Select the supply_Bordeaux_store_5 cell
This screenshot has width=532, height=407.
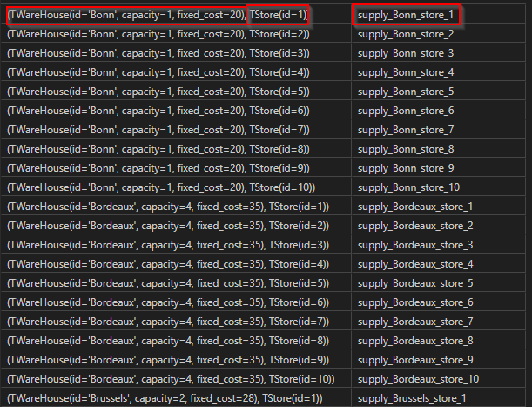click(x=438, y=283)
